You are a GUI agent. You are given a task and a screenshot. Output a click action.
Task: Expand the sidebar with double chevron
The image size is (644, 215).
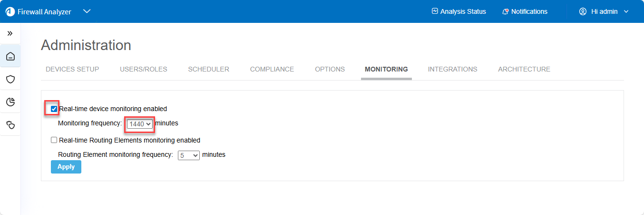click(10, 33)
